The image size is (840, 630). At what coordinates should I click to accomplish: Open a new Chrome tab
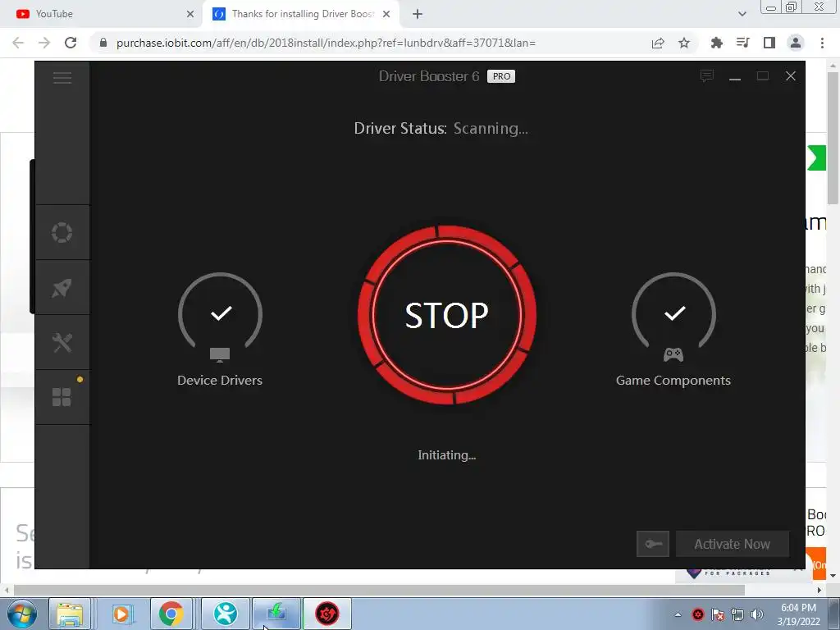pyautogui.click(x=418, y=14)
